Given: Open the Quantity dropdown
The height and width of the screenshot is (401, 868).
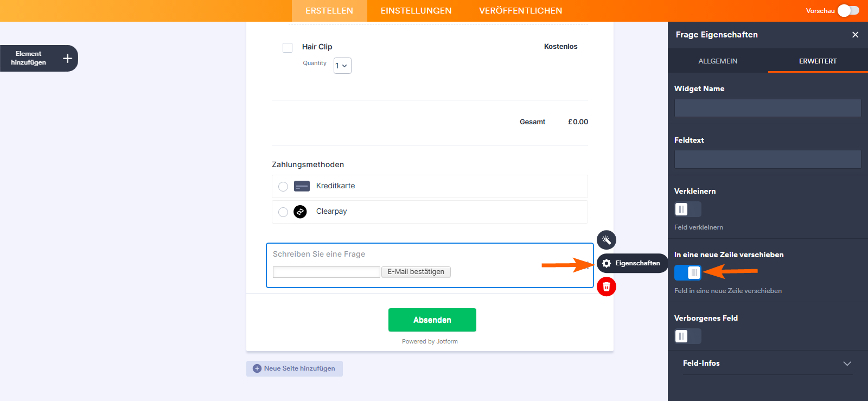Looking at the screenshot, I should coord(342,66).
